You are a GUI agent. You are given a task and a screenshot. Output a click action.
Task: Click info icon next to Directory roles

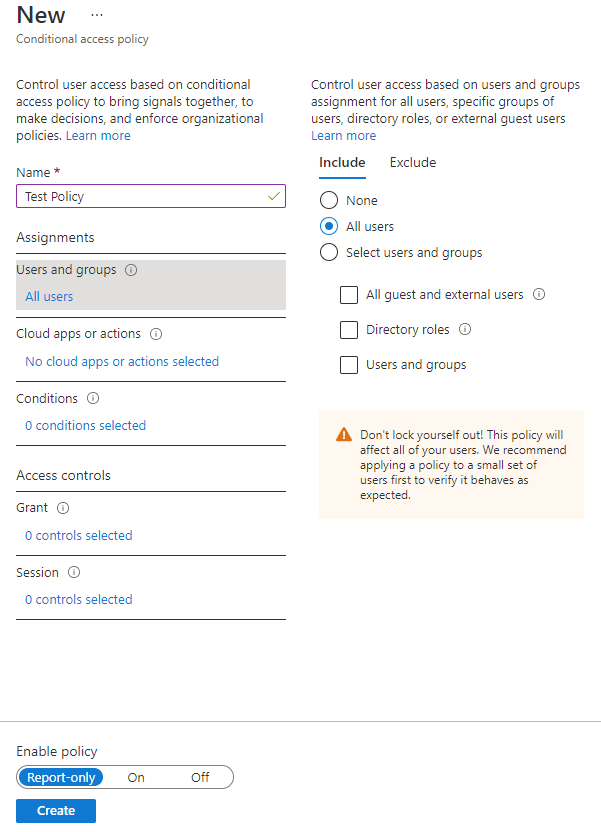pos(465,330)
